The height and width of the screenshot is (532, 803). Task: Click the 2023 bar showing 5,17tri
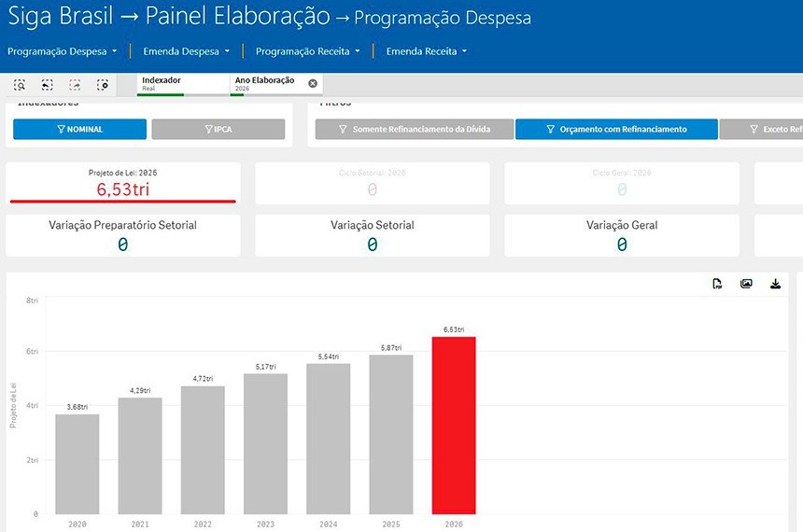265,443
